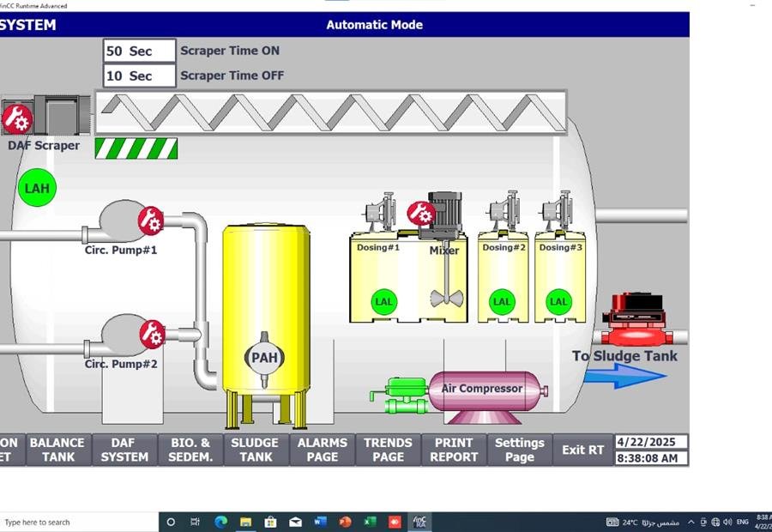The width and height of the screenshot is (772, 532).
Task: Click the Task View taskbar button
Action: 195,522
